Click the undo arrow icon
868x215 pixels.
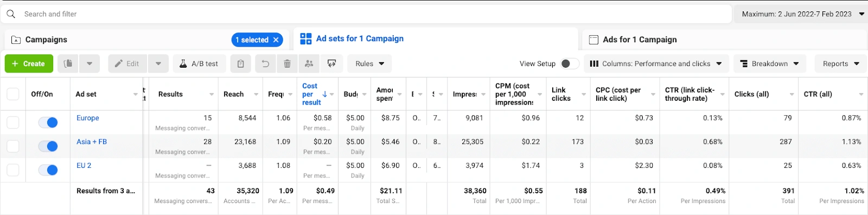[x=265, y=64]
